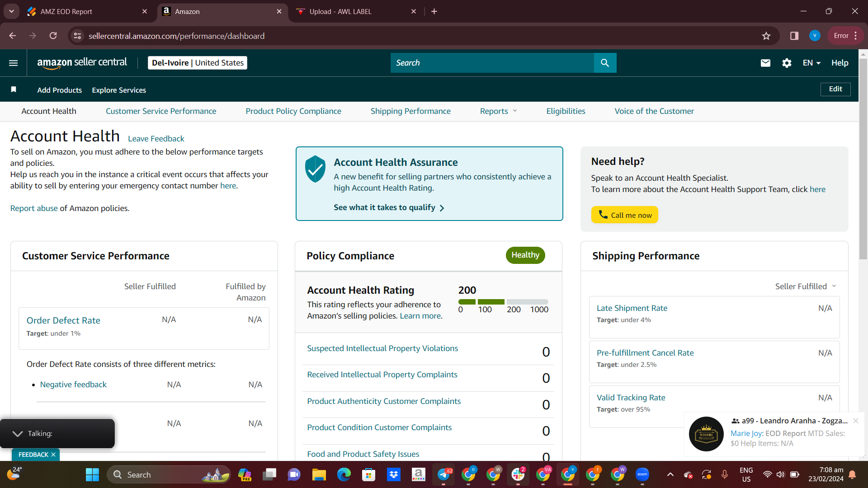Click the Account Health Rating progress bar
This screenshot has height=488, width=868.
[503, 302]
